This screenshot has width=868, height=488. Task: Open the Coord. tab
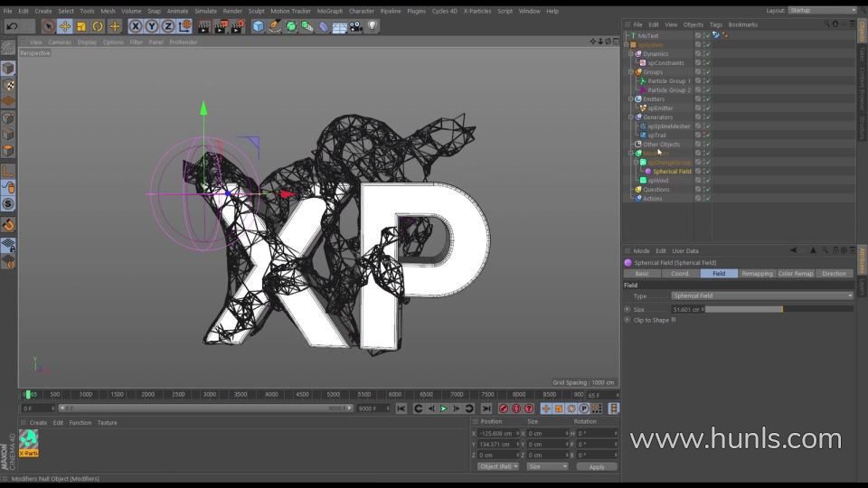click(x=680, y=273)
